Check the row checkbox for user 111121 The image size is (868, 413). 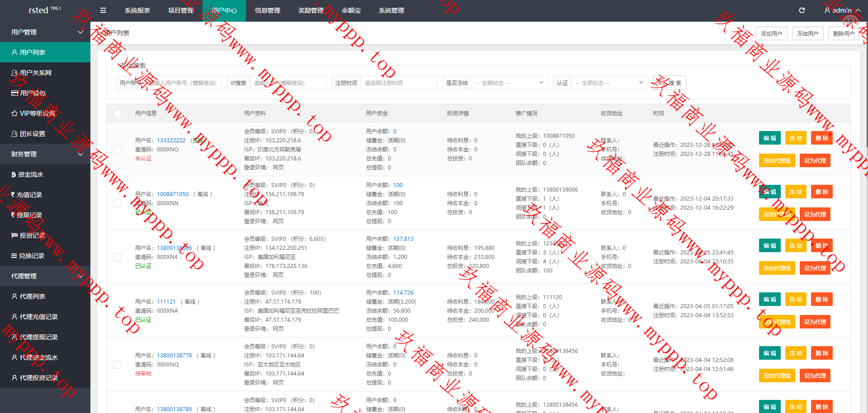118,311
